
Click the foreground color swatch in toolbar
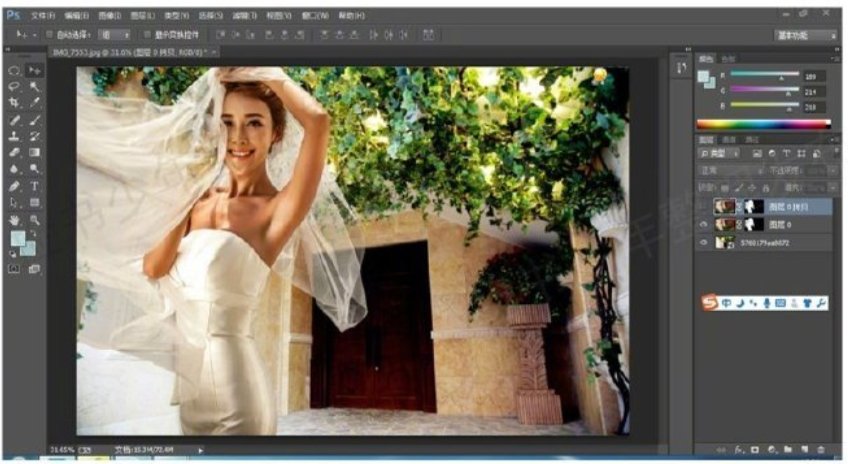click(x=17, y=239)
